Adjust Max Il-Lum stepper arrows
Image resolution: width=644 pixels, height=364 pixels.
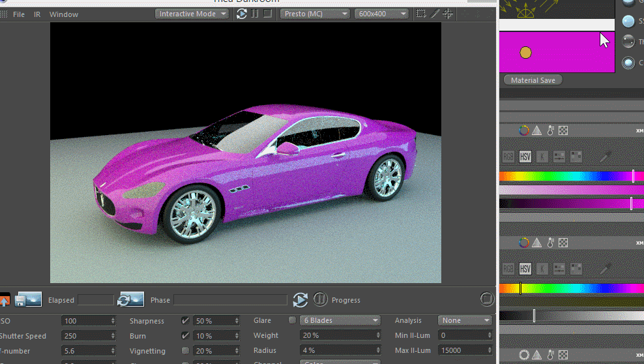pyautogui.click(x=490, y=350)
